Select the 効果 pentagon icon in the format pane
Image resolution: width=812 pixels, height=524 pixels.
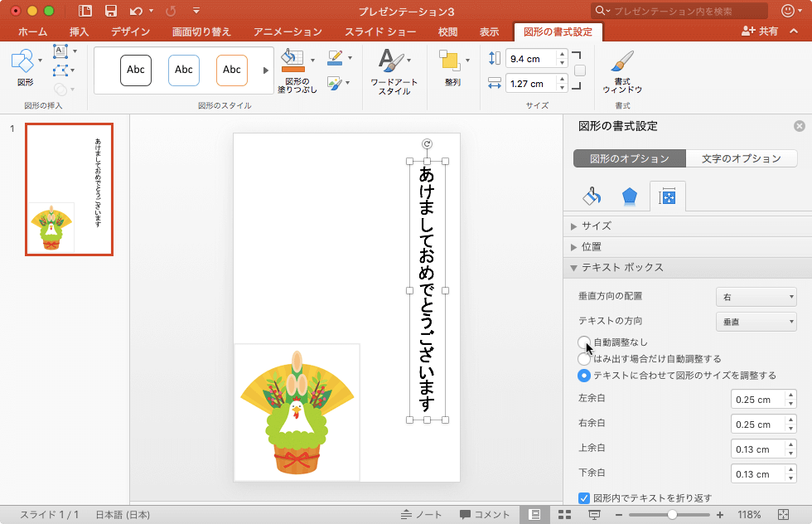click(x=630, y=196)
